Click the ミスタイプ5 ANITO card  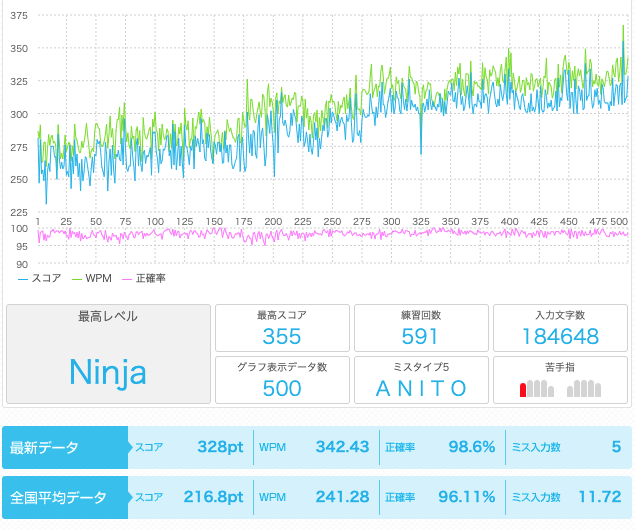pos(421,379)
